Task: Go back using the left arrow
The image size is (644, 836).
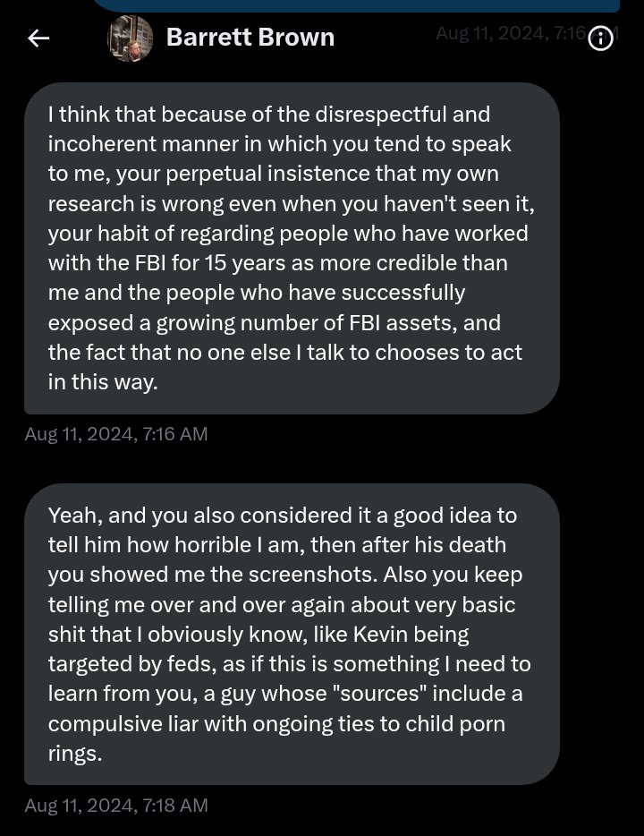Action: (x=38, y=38)
